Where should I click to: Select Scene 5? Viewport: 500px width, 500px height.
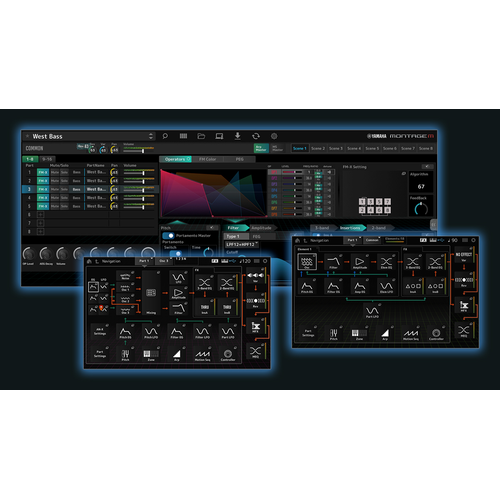click(x=372, y=148)
